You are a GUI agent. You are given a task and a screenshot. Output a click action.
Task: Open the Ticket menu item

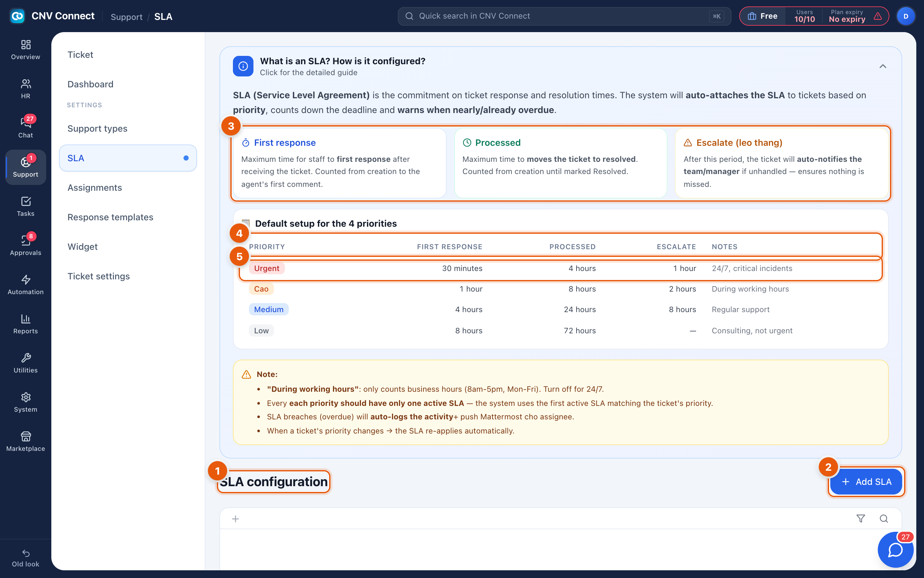click(x=128, y=55)
